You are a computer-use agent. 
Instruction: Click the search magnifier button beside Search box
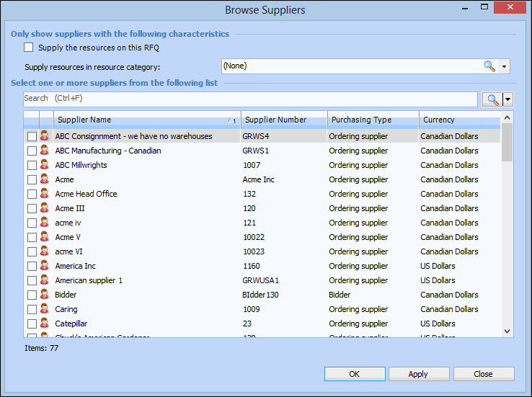click(494, 99)
